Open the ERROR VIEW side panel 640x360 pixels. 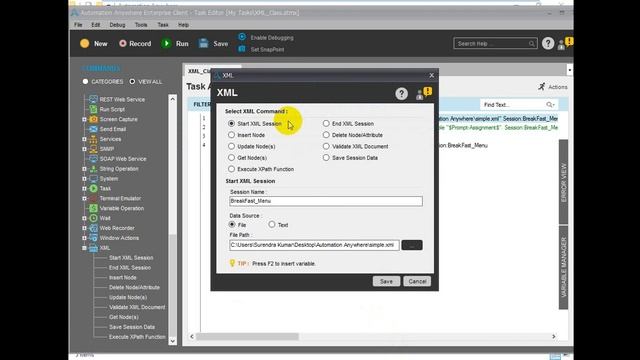563,182
